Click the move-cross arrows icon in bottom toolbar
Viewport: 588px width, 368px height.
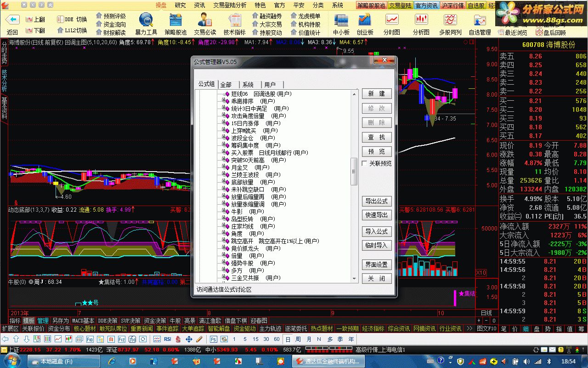[x=188, y=339]
